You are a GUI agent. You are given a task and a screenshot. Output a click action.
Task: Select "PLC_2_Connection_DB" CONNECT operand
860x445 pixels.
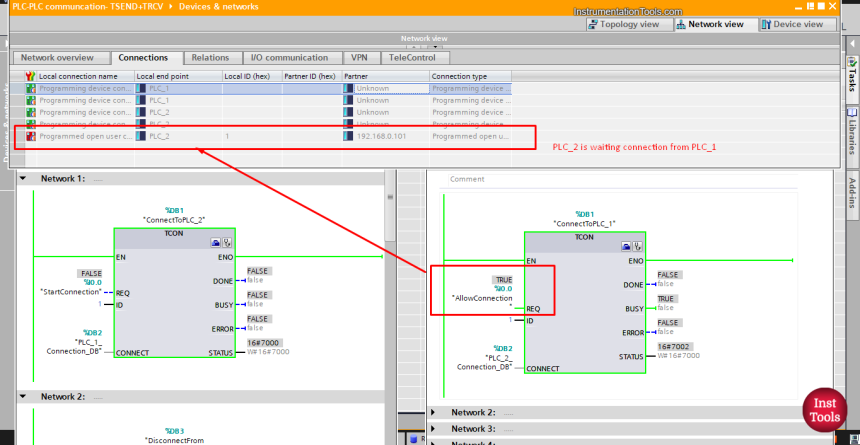[485, 362]
